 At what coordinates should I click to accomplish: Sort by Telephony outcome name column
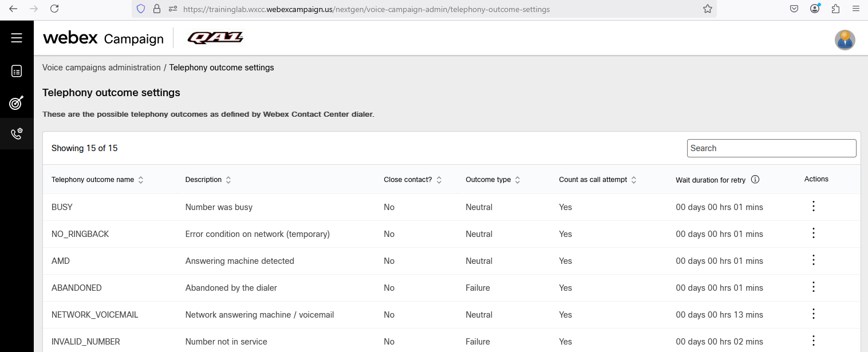point(141,180)
